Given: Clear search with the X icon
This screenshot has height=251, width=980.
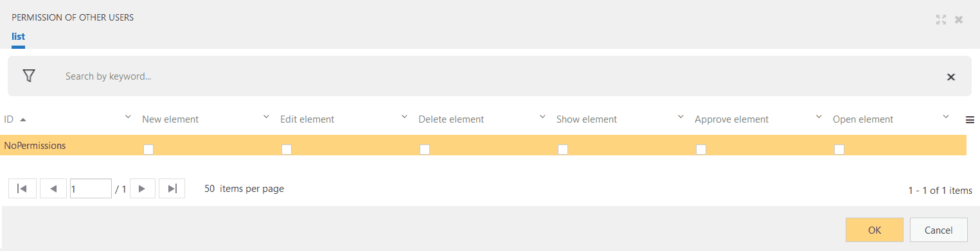Looking at the screenshot, I should (951, 77).
